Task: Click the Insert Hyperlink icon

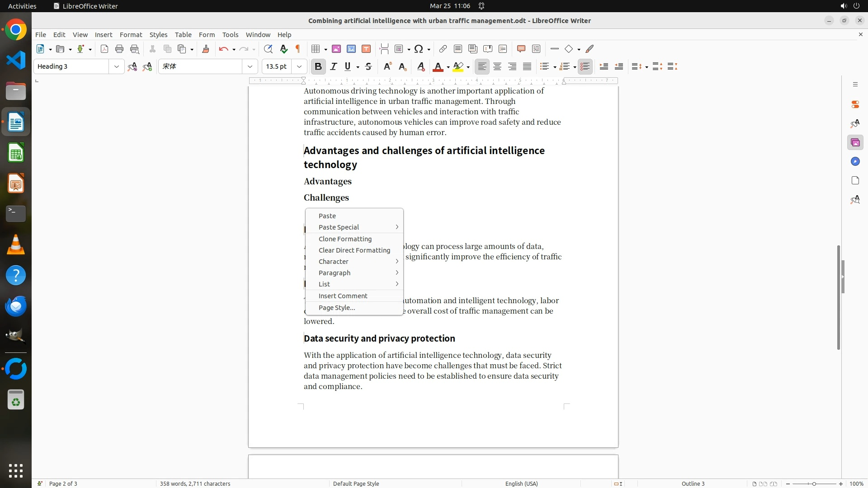Action: point(443,49)
